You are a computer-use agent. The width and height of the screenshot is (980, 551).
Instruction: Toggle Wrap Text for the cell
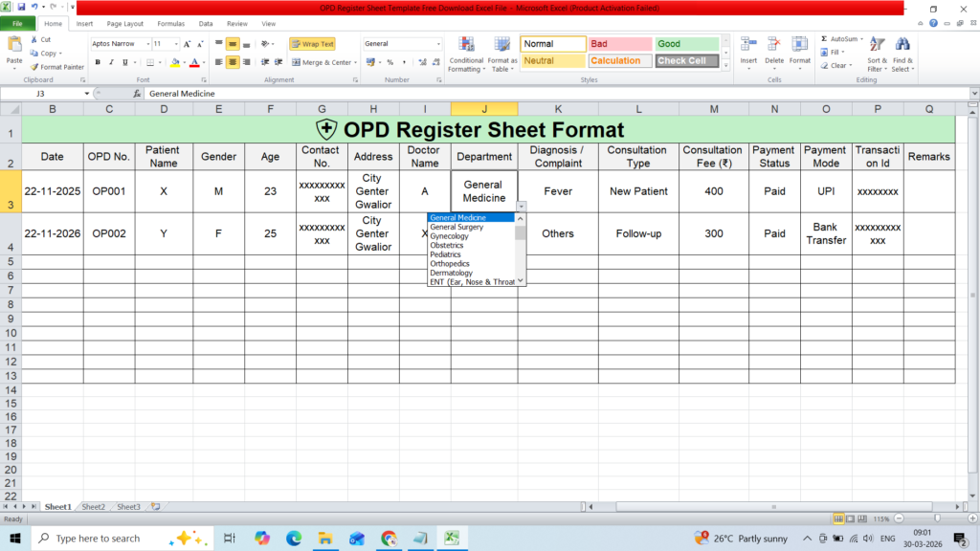313,44
